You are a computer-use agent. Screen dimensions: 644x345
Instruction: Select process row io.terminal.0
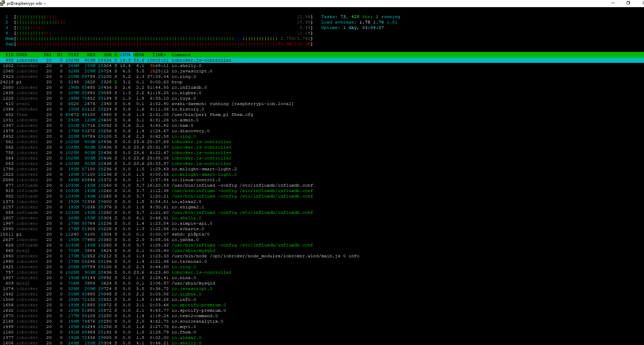pos(322,261)
